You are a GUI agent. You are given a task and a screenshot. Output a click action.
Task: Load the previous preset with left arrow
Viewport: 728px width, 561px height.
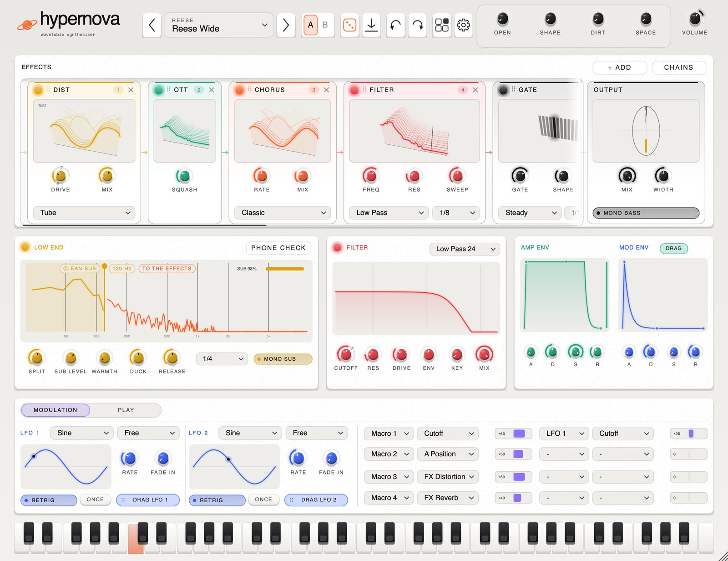[x=152, y=25]
